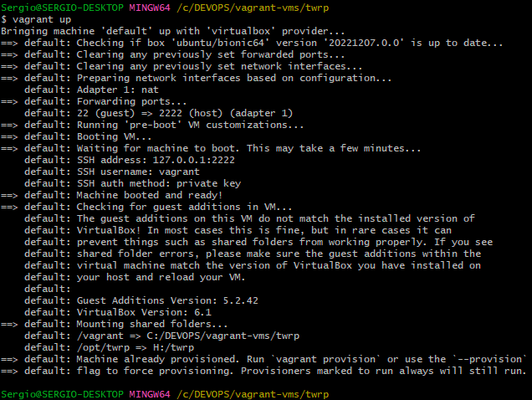Click the top prompt username Sergio@SERGIO-DESKTOP
532x400 pixels.
(x=62, y=8)
